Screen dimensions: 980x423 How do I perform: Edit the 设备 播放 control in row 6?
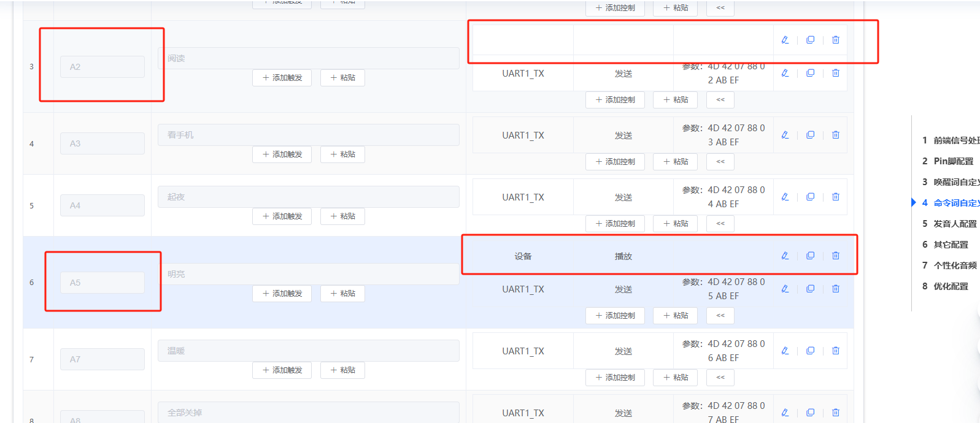785,256
